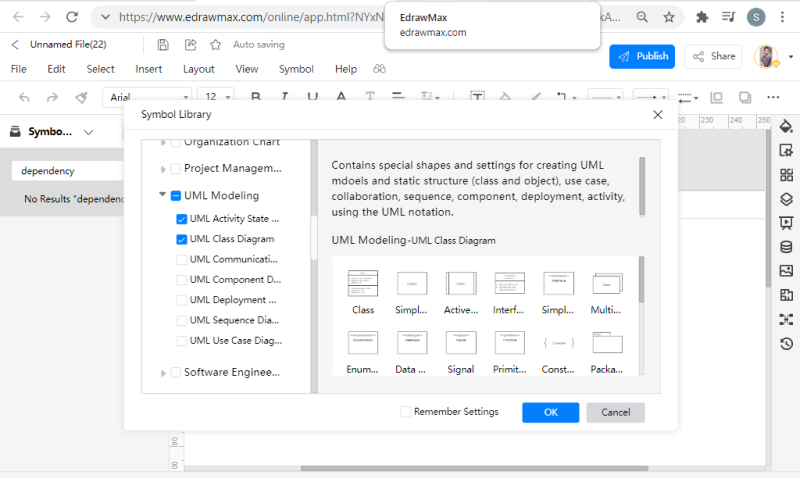
Task: Open the history clock icon
Action: pyautogui.click(x=786, y=343)
